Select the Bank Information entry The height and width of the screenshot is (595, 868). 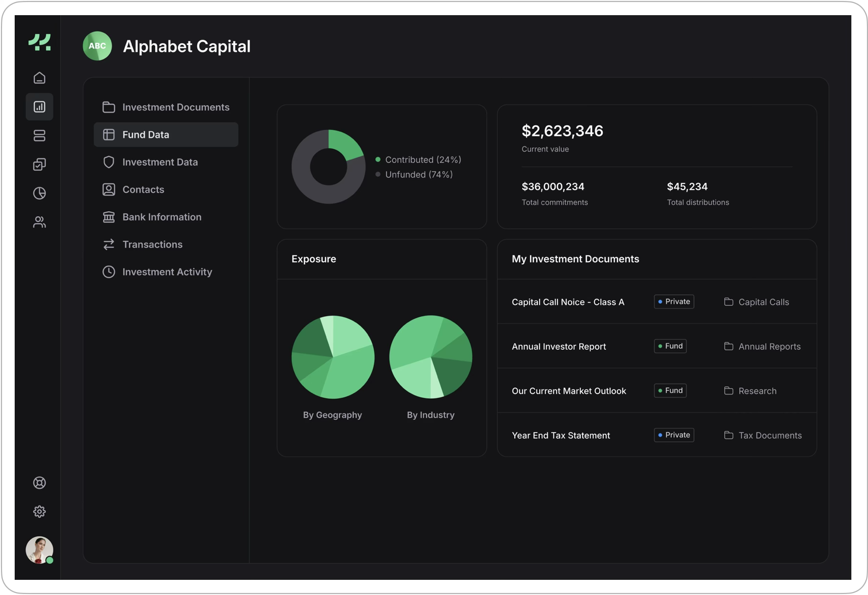coord(161,217)
